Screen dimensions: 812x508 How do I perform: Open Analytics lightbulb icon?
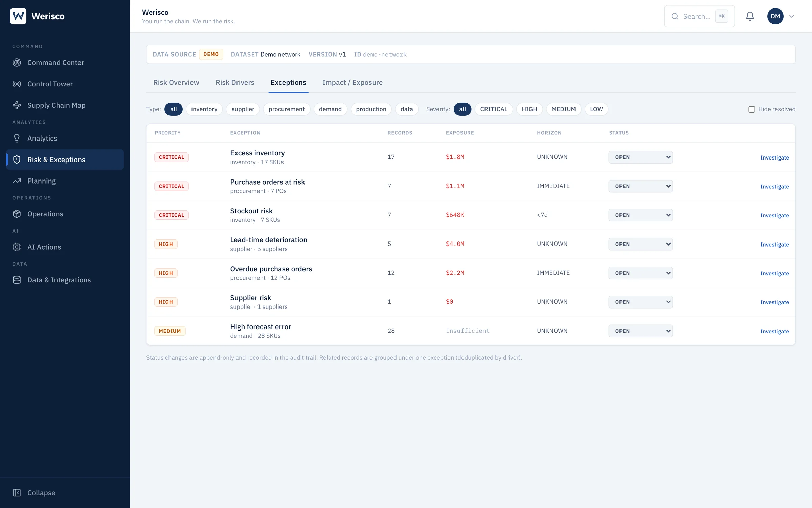pos(17,138)
